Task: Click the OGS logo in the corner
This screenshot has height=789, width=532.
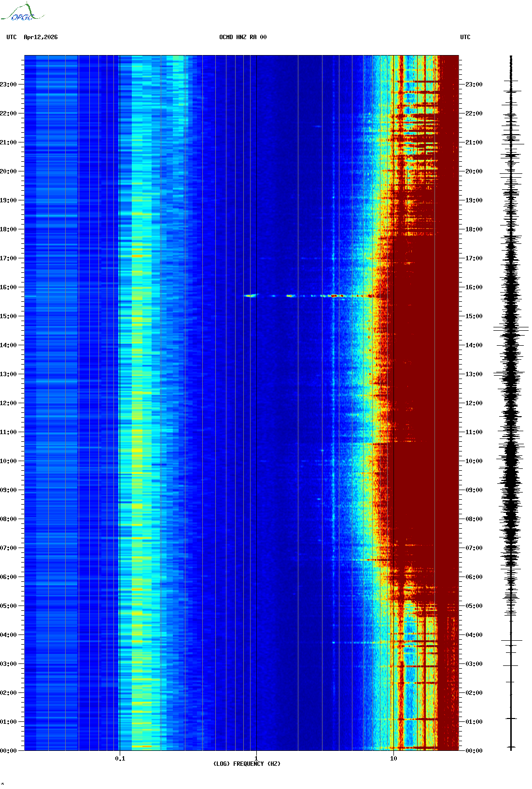Action: 22,13
